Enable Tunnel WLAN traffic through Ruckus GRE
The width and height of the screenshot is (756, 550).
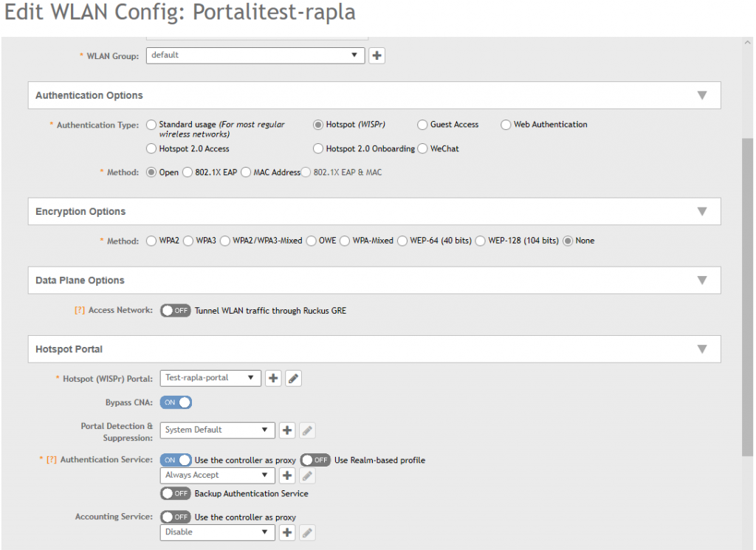click(176, 311)
